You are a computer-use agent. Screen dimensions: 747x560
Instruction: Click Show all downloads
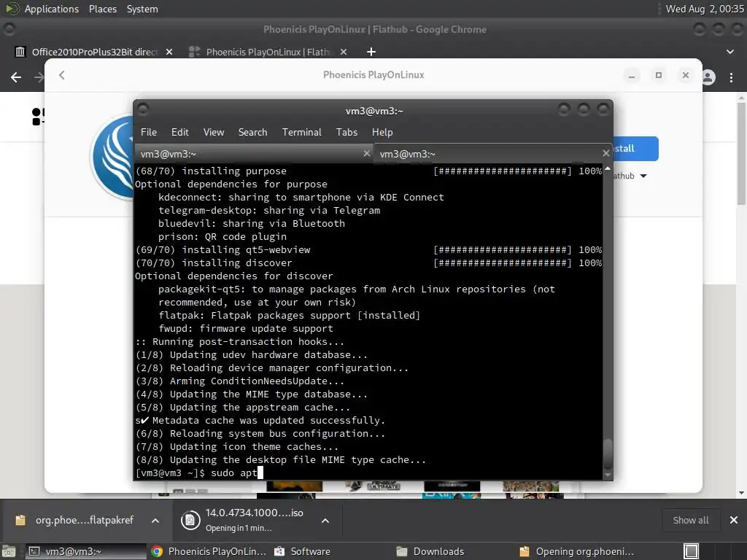click(x=690, y=520)
